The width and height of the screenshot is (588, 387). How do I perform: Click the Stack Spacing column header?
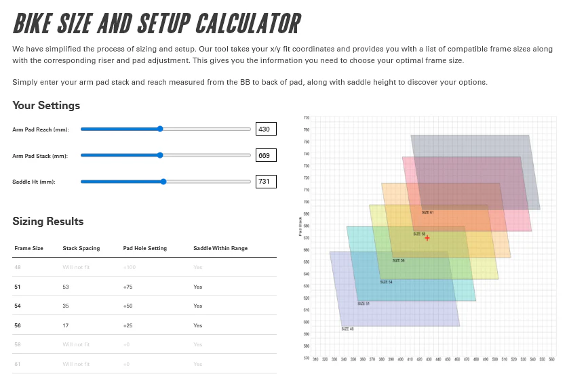[81, 248]
